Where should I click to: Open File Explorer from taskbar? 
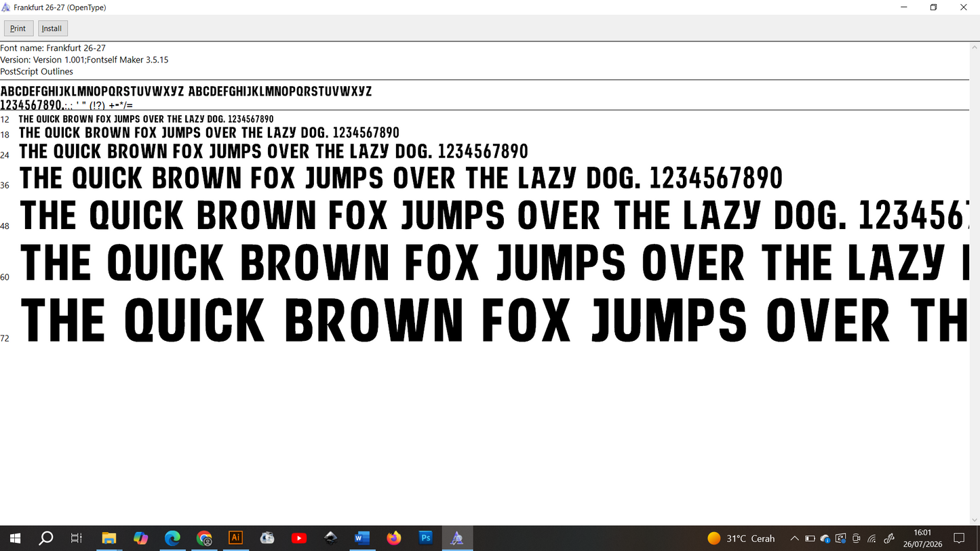pos(109,538)
